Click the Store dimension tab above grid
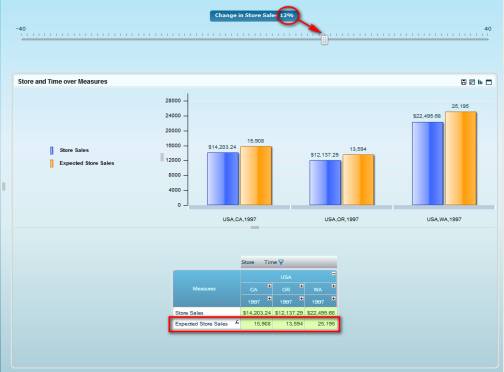This screenshot has width=504, height=372. 248,262
